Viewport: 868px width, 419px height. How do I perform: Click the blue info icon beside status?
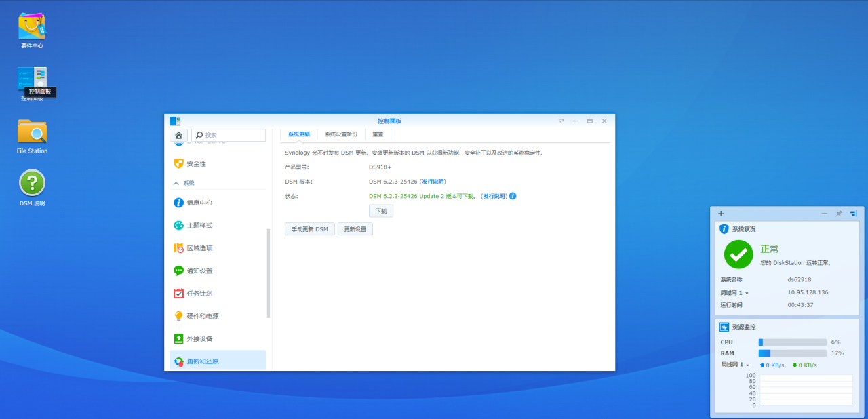tap(513, 196)
